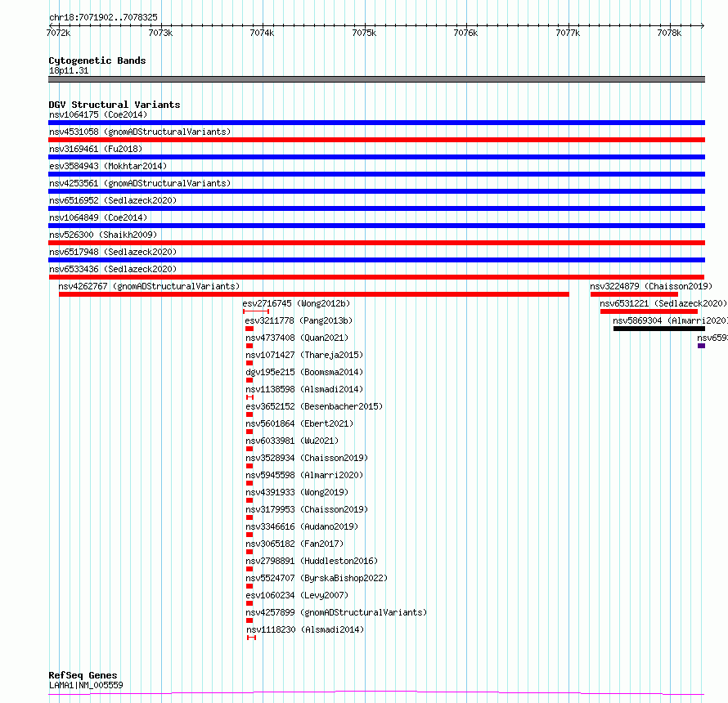
Task: Open esv3652152 (Besenbacher2015) label
Action: click(314, 406)
